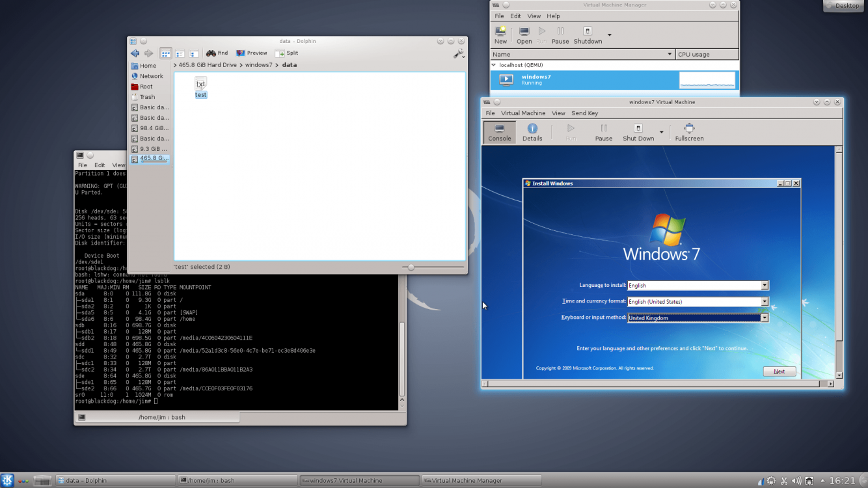868x488 pixels.
Task: Select the windows7 Running VM row
Action: point(614,80)
